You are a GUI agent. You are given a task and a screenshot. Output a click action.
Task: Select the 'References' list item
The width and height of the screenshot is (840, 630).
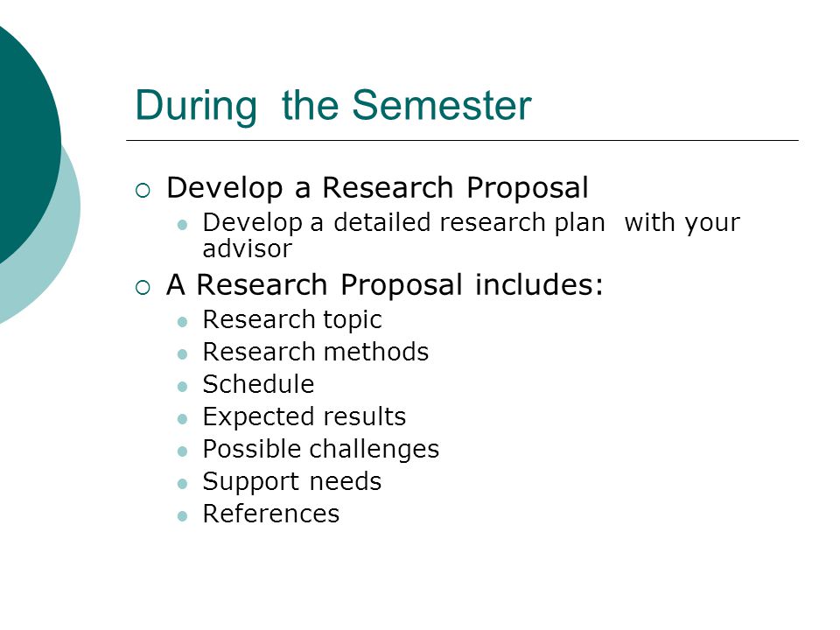pyautogui.click(x=271, y=514)
